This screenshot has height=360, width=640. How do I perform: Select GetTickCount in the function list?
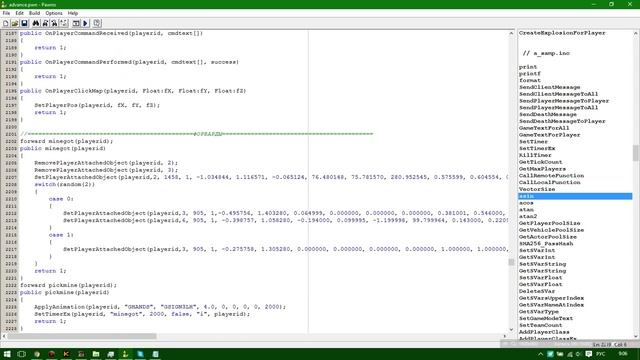[540, 162]
